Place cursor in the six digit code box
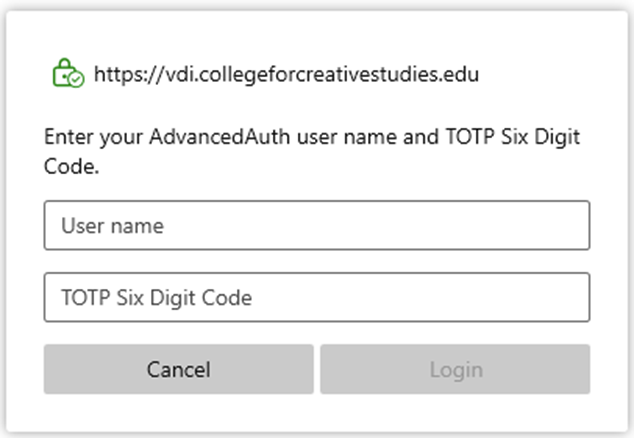The image size is (634, 438). [316, 297]
